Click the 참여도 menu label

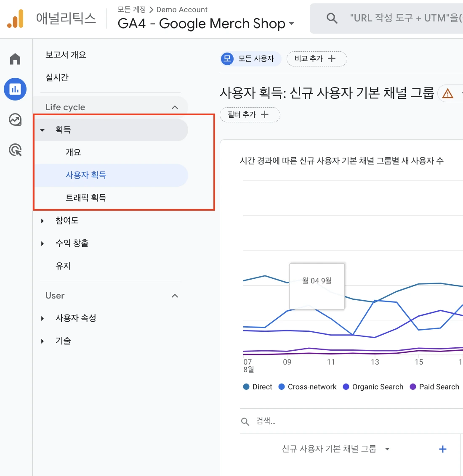[x=67, y=220]
